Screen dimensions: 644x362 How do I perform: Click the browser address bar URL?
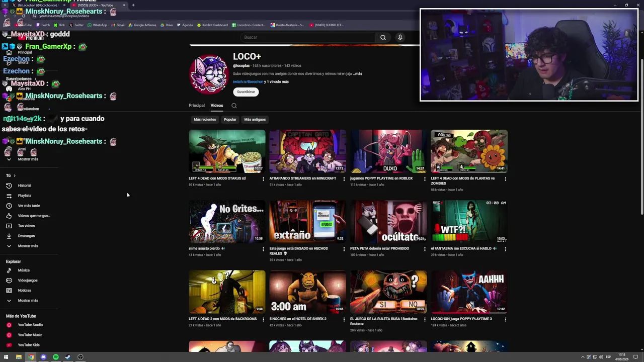pos(64,16)
